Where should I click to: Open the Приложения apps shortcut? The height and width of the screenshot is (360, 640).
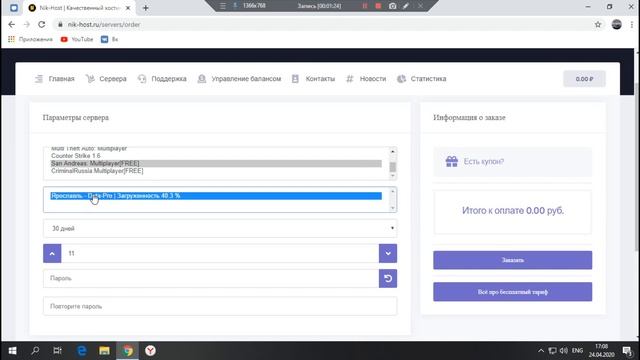[30, 39]
